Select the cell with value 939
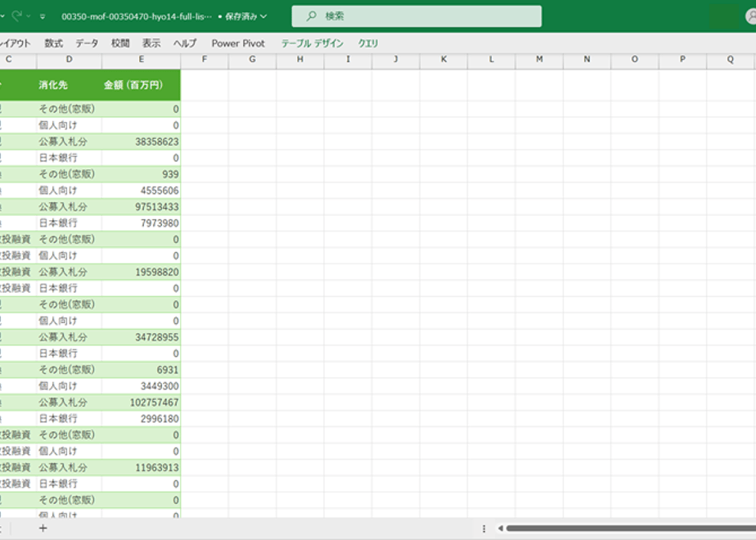Image resolution: width=756 pixels, height=540 pixels. click(x=142, y=174)
